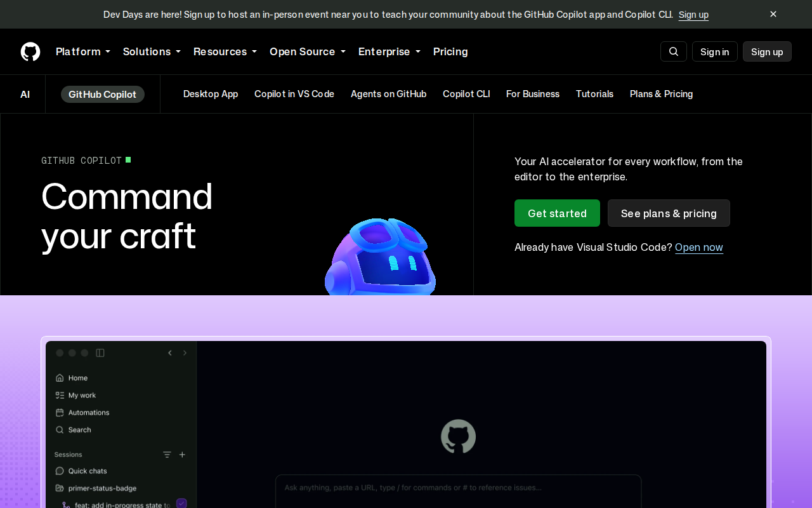
Task: Select Quick chats row text
Action: (88, 471)
